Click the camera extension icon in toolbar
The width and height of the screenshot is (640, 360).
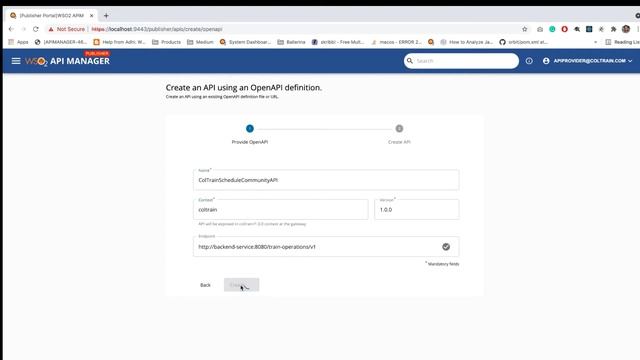click(x=540, y=29)
